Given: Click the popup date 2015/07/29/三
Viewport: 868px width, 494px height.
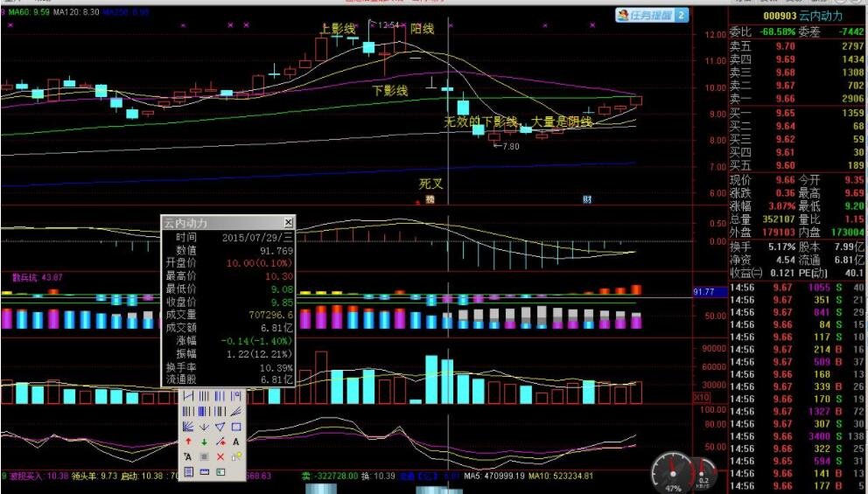Looking at the screenshot, I should coord(257,237).
